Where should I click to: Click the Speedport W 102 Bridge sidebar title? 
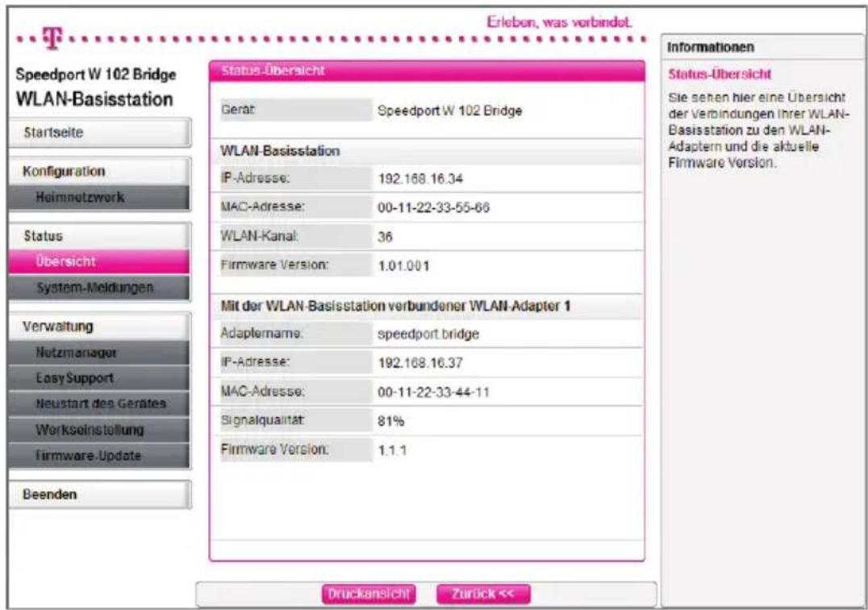tap(96, 74)
